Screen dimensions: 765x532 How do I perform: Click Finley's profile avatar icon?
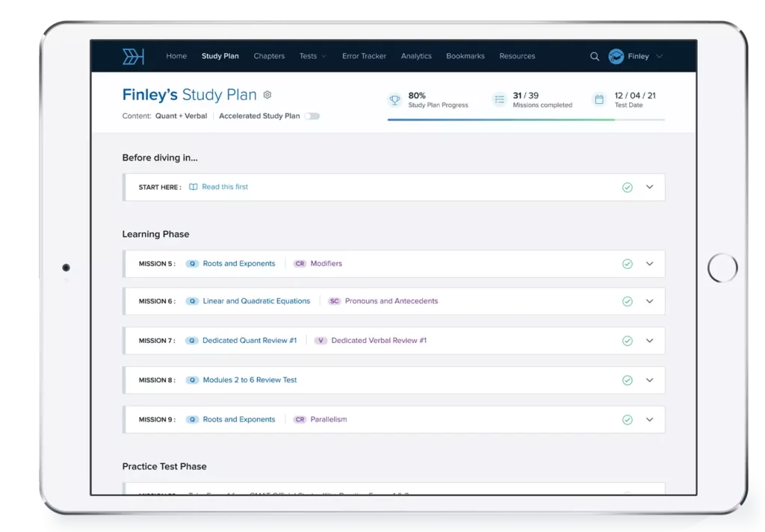click(616, 57)
